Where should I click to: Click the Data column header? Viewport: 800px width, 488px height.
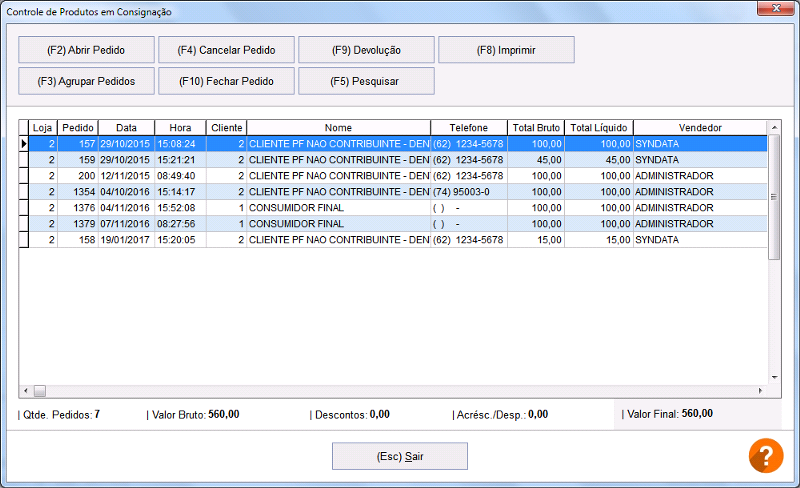click(127, 128)
